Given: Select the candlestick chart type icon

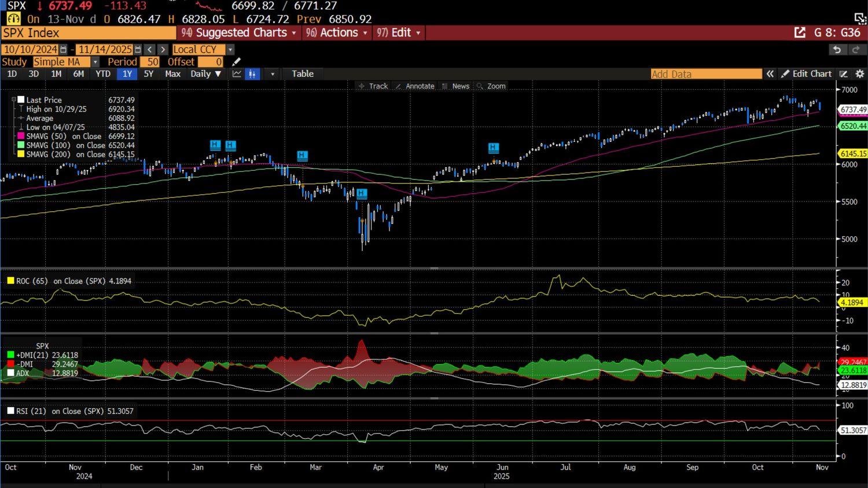Looking at the screenshot, I should (x=252, y=74).
